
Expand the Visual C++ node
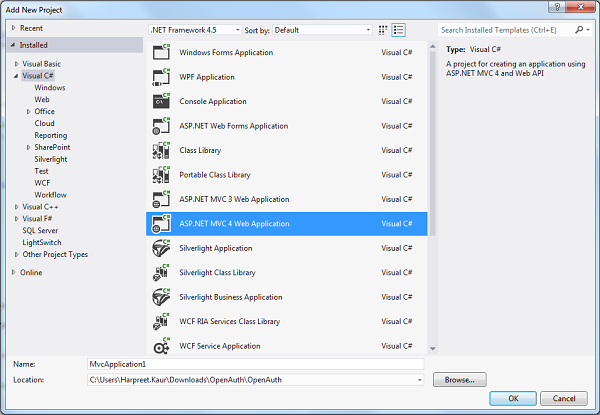tap(16, 207)
